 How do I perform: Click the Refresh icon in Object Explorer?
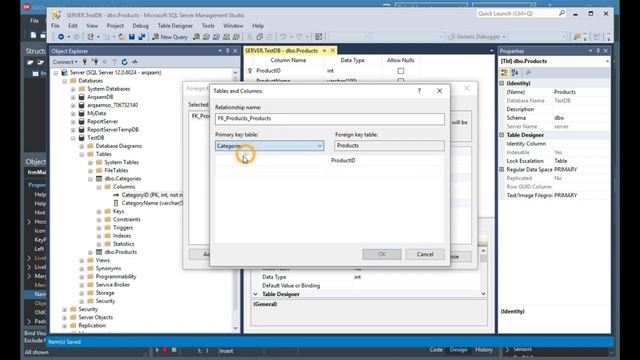pos(124,62)
